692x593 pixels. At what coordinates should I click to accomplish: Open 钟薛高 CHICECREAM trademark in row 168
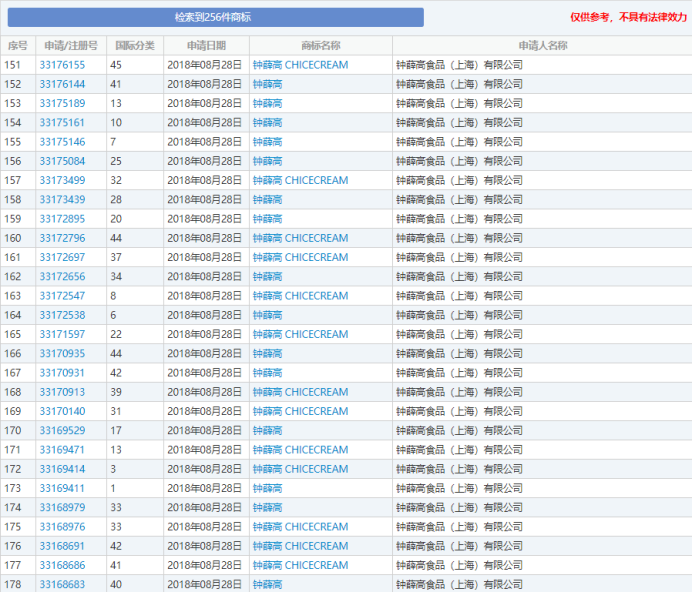pyautogui.click(x=301, y=392)
